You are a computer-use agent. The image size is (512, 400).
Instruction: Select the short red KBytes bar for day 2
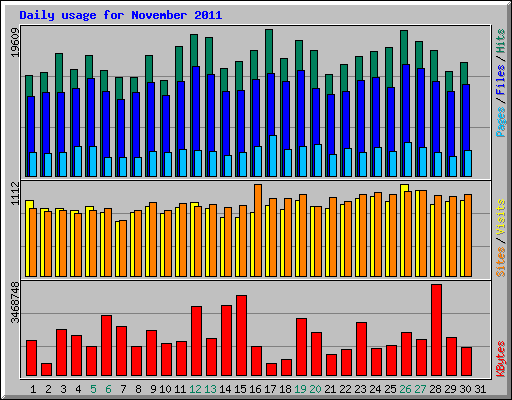(x=46, y=370)
